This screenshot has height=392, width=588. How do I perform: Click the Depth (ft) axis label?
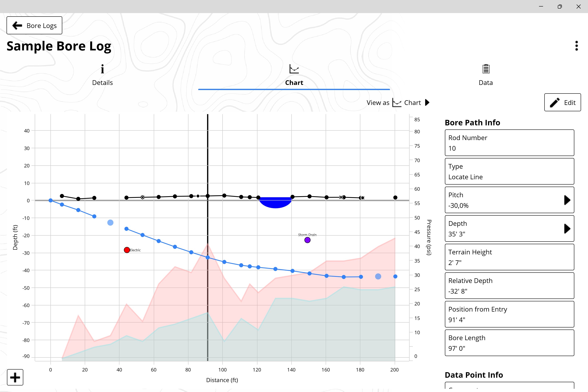(15, 237)
